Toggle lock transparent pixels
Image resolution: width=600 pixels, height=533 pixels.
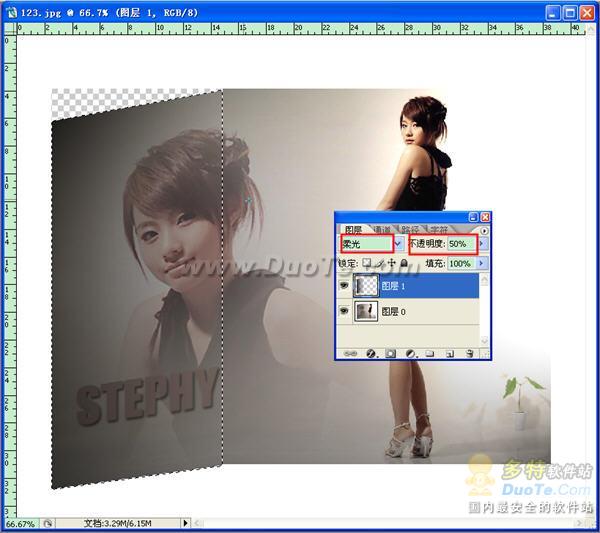(x=367, y=262)
